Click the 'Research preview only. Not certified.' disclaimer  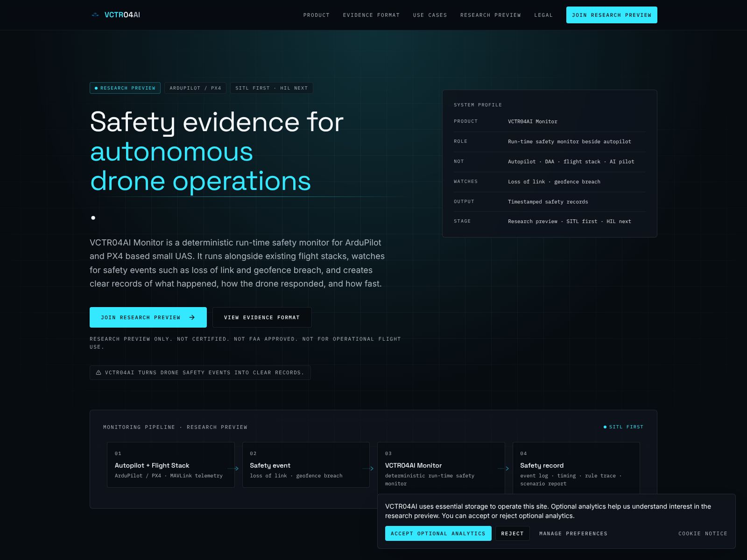[x=245, y=343]
